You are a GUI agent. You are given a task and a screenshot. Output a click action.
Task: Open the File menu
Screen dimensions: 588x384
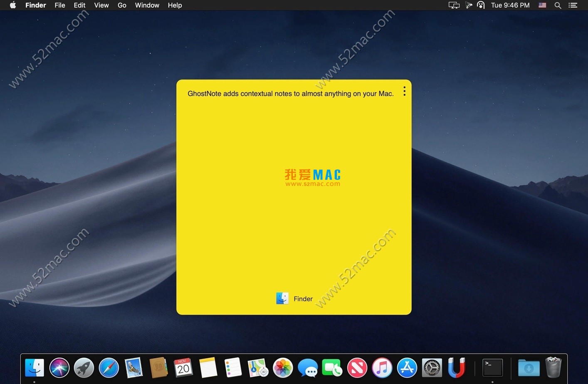(x=60, y=5)
